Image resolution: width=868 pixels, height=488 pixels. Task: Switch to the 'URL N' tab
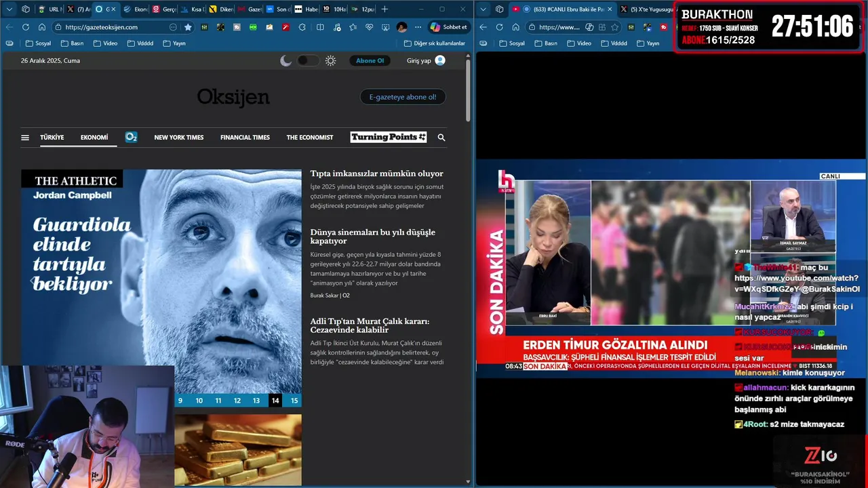point(50,9)
